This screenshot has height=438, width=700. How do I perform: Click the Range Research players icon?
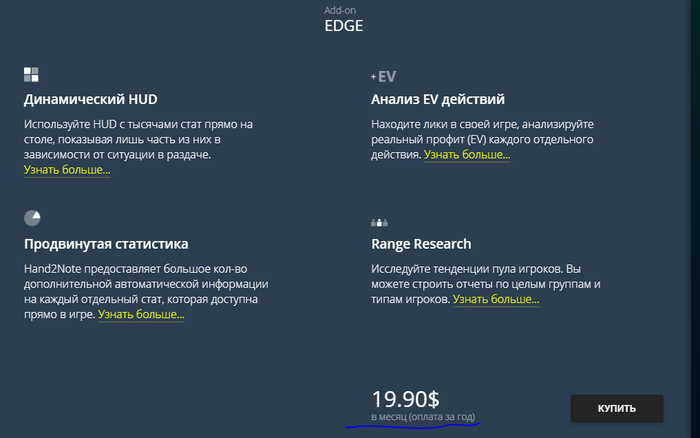point(378,222)
